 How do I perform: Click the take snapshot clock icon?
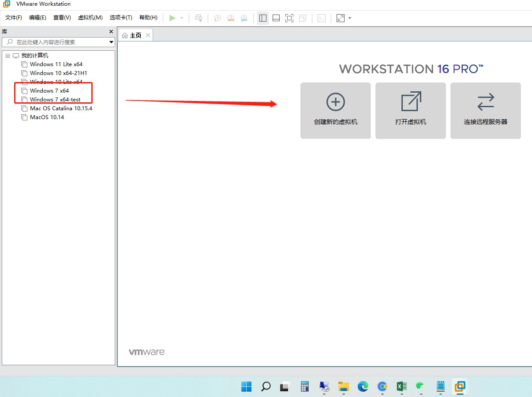click(x=217, y=18)
